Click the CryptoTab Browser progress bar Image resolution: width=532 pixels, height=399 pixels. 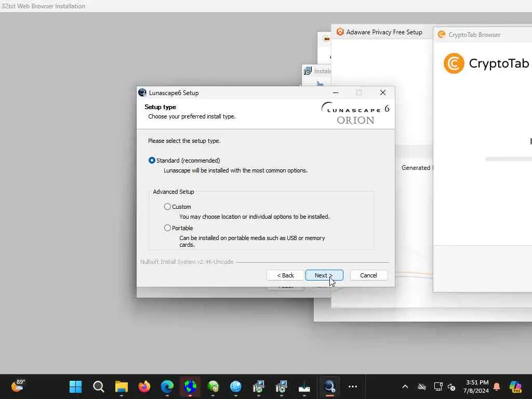(x=508, y=159)
